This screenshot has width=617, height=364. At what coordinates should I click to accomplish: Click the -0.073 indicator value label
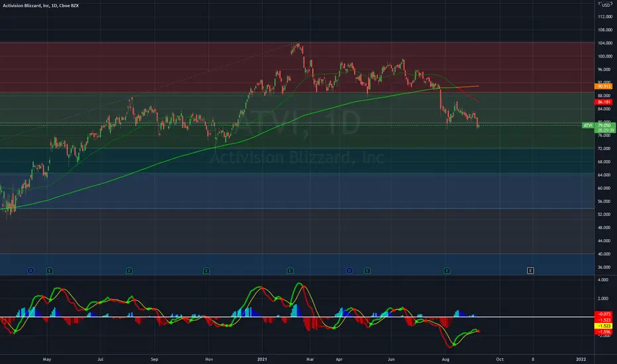(604, 314)
